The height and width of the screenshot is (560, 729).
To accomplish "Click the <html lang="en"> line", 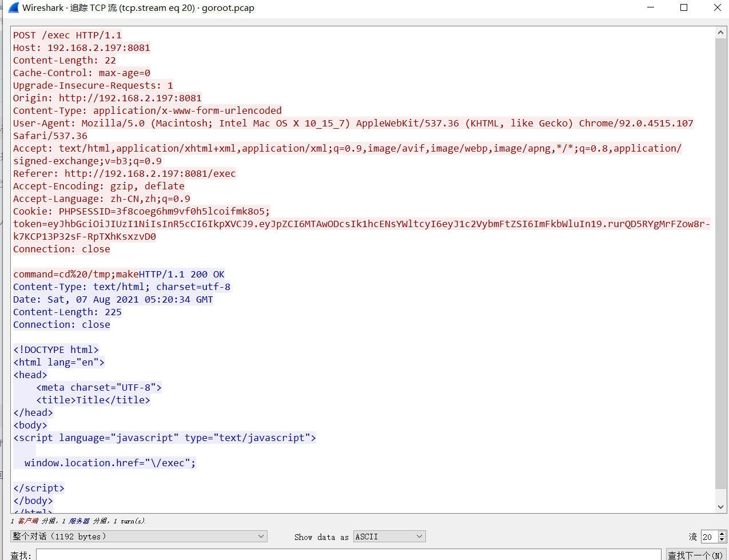I will pos(59,362).
